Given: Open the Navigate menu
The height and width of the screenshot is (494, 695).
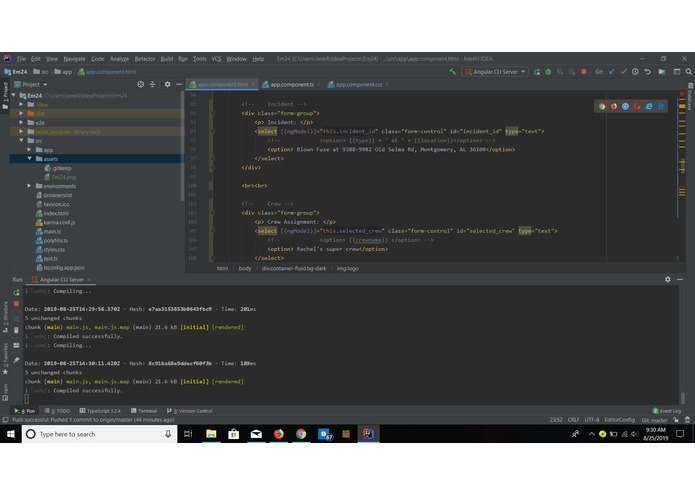Looking at the screenshot, I should coord(74,59).
